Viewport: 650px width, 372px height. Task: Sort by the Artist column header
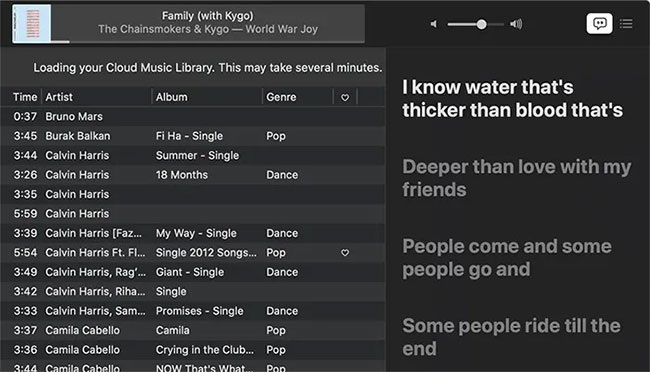(59, 97)
